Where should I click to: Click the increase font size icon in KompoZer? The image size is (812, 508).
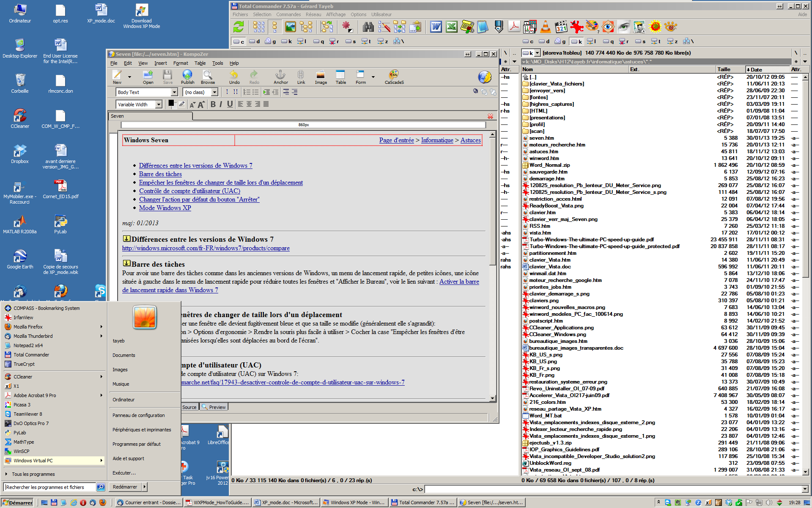point(201,105)
